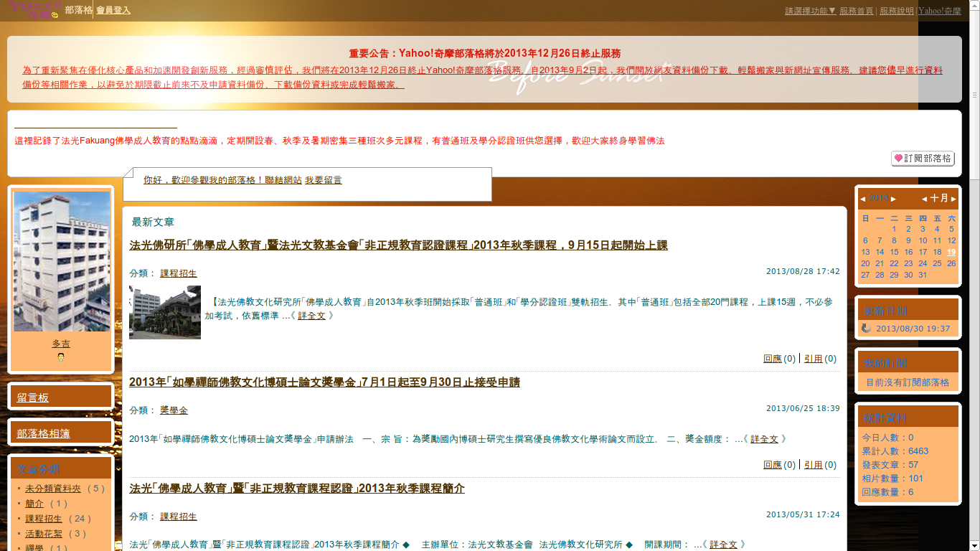Click 課程招生 category of the 08/28 post
Viewport: 980px width, 551px height.
(179, 274)
